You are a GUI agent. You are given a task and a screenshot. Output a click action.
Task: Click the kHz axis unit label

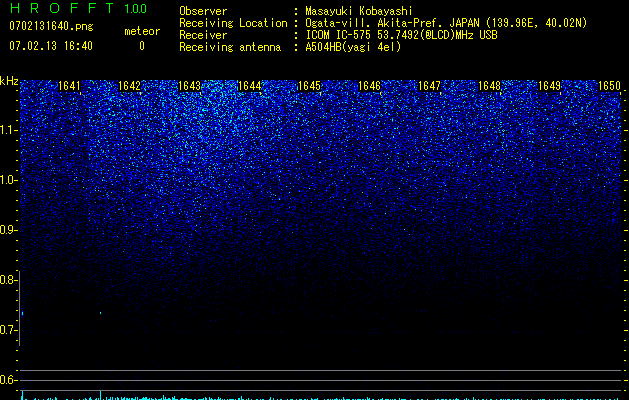point(9,81)
